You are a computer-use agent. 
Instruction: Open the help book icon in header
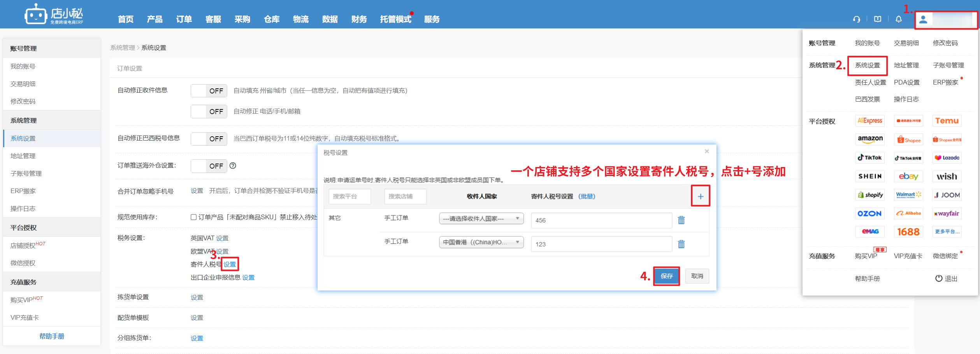(x=878, y=19)
